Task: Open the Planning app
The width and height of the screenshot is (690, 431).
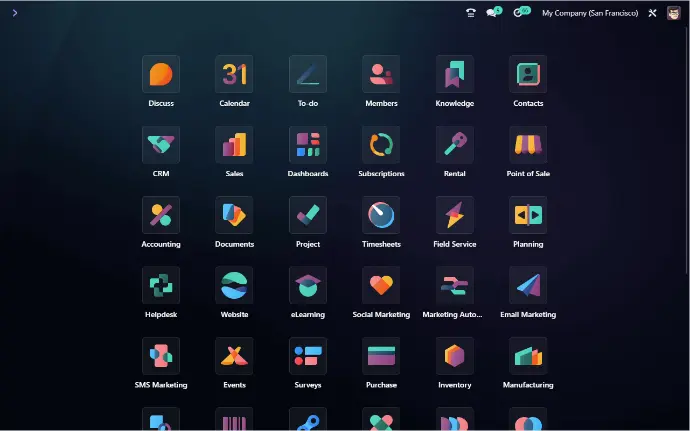Action: pos(528,215)
